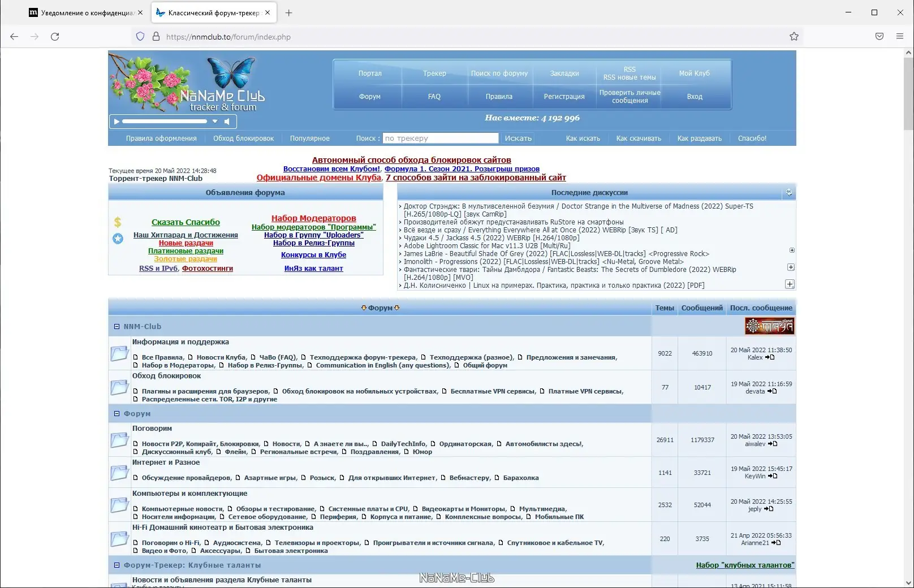Open the audio player playlist dropdown arrow
The image size is (914, 588).
click(215, 121)
